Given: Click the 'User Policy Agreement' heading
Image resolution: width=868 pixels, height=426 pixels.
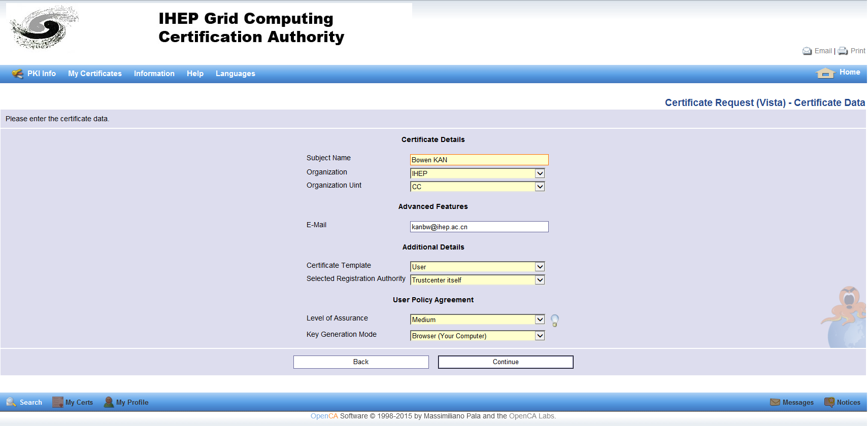Looking at the screenshot, I should point(433,300).
